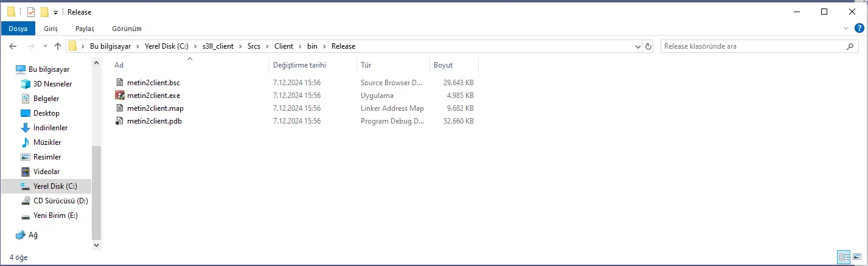The height and width of the screenshot is (266, 868).
Task: Open the address bar history dropdown
Action: pos(637,46)
